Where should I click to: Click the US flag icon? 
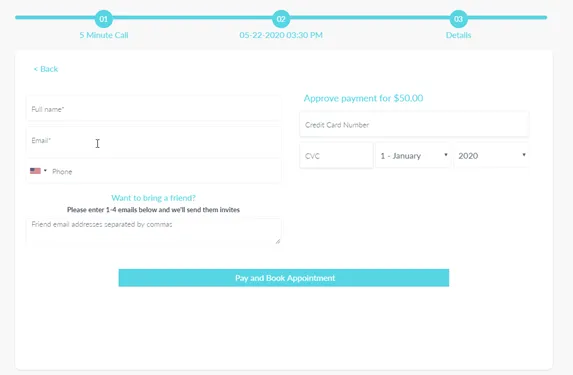[35, 171]
